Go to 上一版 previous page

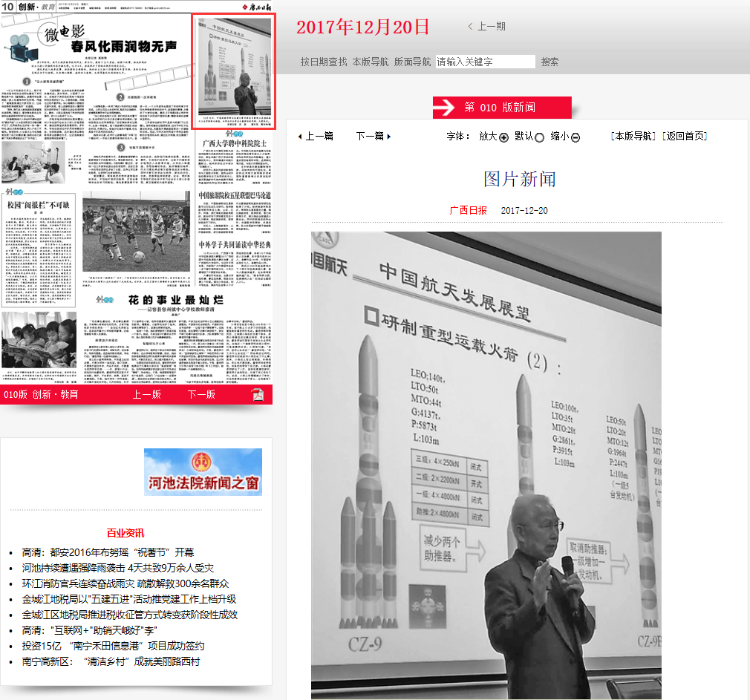click(146, 394)
